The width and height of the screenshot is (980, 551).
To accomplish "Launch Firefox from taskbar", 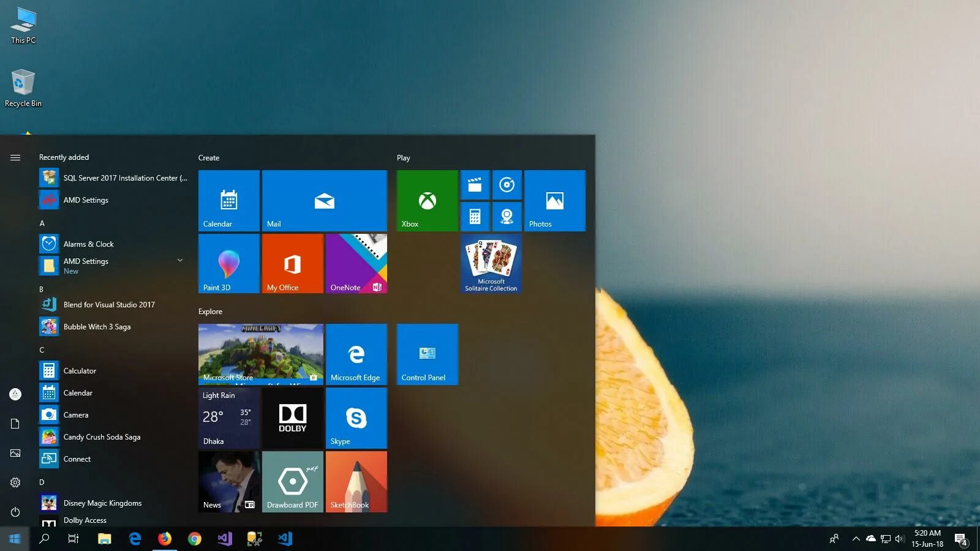I will (165, 539).
